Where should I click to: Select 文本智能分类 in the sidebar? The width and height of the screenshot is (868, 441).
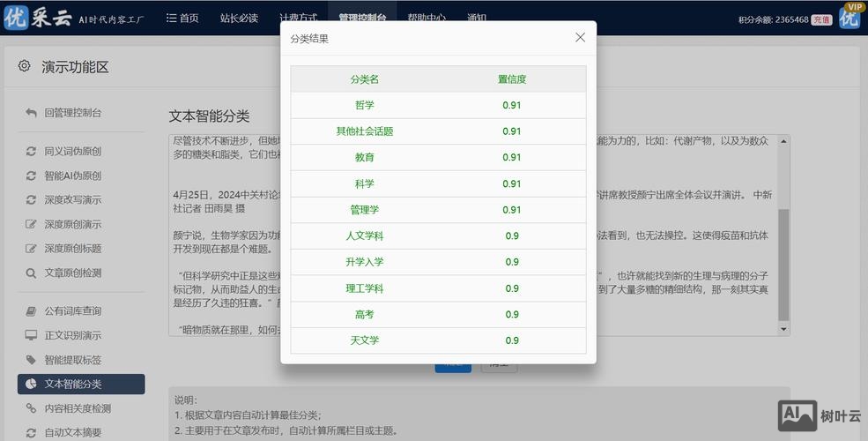click(81, 384)
